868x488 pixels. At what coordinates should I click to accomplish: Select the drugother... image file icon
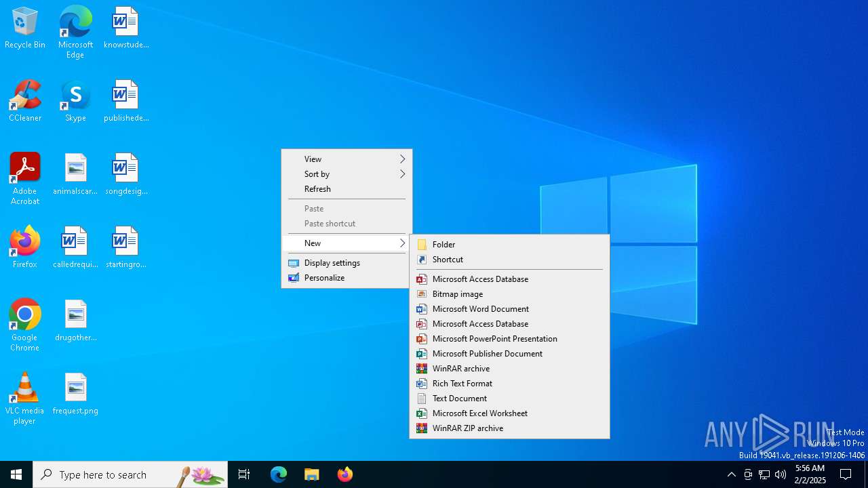(x=75, y=321)
